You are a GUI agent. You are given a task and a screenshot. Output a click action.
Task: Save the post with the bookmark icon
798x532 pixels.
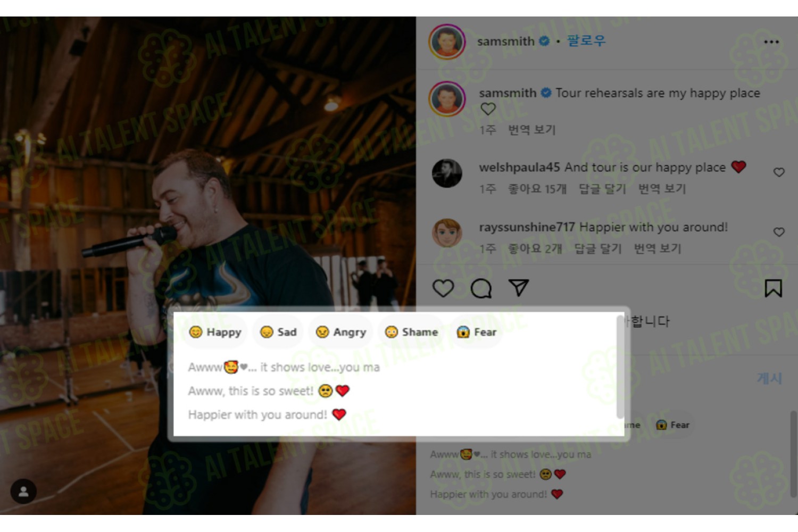click(773, 288)
